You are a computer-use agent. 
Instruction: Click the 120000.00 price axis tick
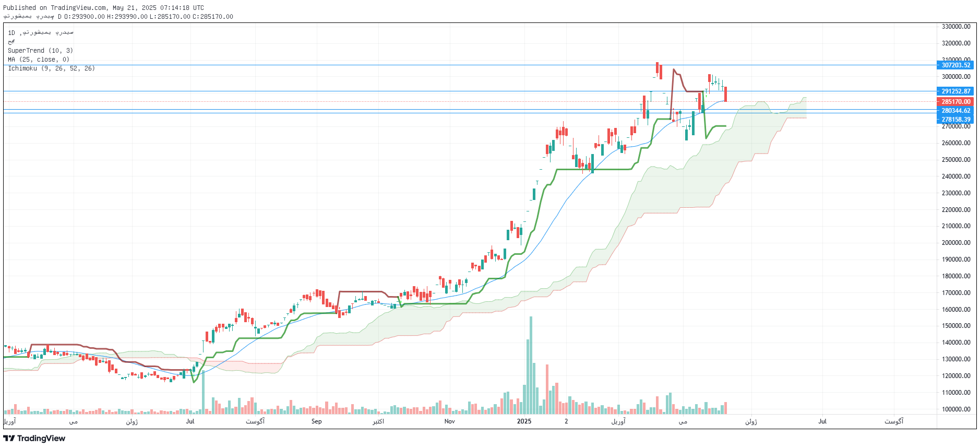click(x=956, y=376)
